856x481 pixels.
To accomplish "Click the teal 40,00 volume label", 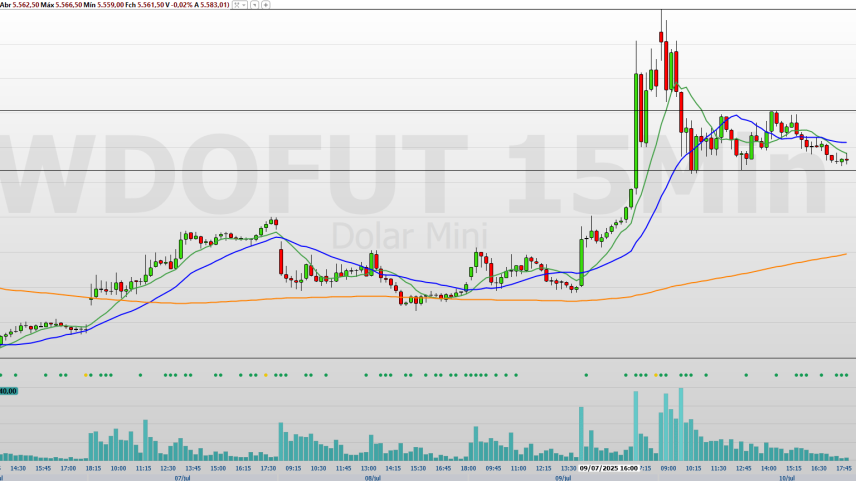I will (x=8, y=391).
